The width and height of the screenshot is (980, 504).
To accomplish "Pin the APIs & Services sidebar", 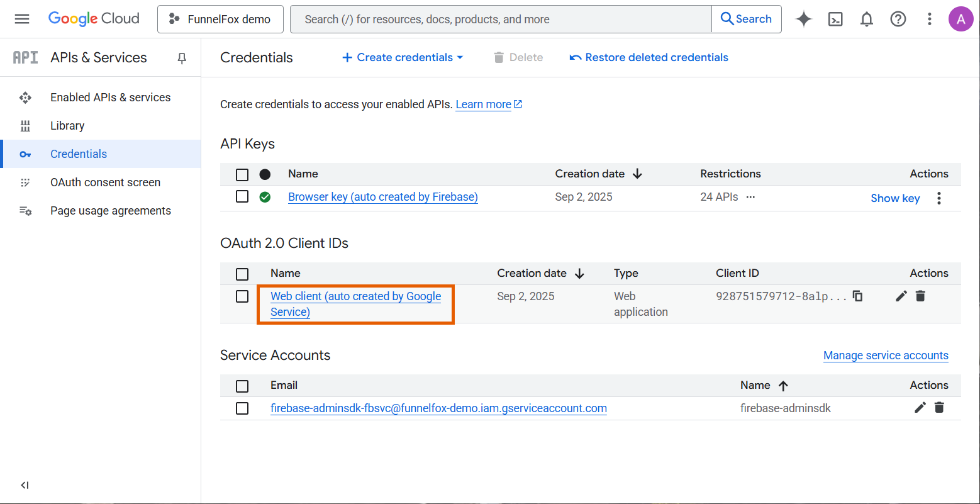I will point(182,58).
